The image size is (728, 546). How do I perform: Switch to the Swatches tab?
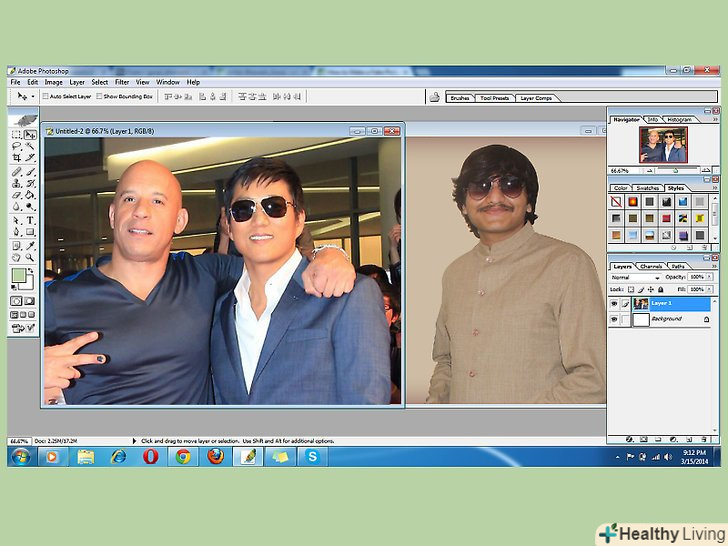click(648, 188)
